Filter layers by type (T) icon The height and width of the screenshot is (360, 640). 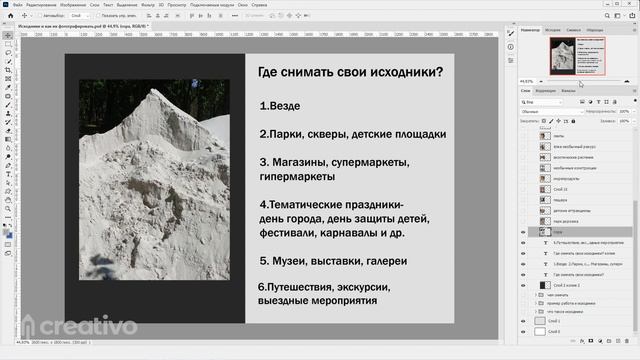click(598, 102)
